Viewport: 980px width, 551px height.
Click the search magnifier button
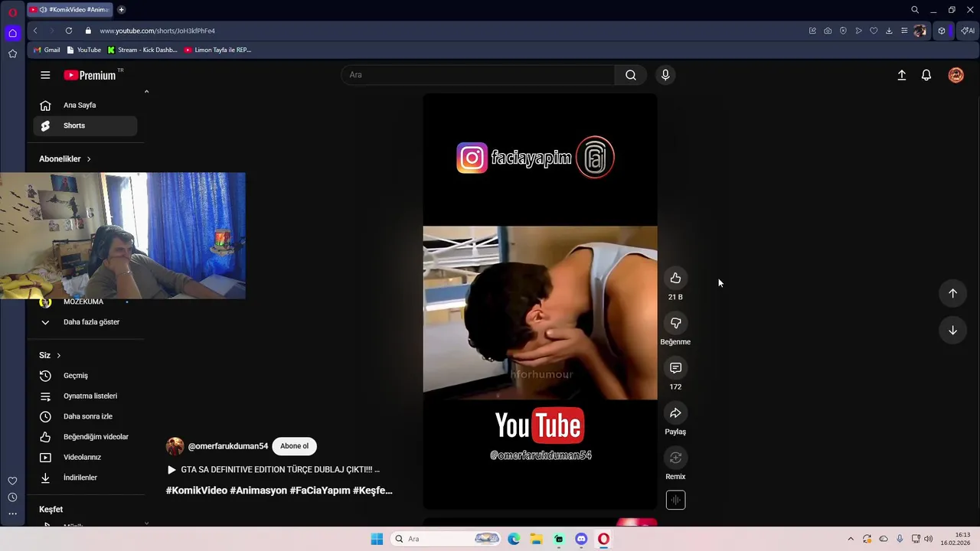[x=631, y=75]
